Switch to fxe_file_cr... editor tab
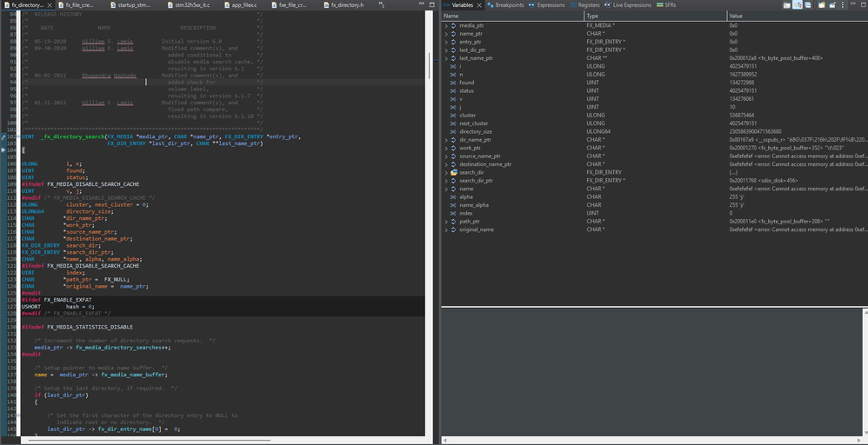868x445 pixels. pos(288,5)
